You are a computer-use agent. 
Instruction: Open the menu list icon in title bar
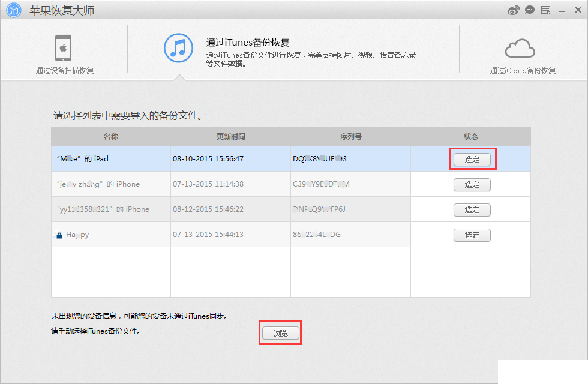pyautogui.click(x=545, y=11)
